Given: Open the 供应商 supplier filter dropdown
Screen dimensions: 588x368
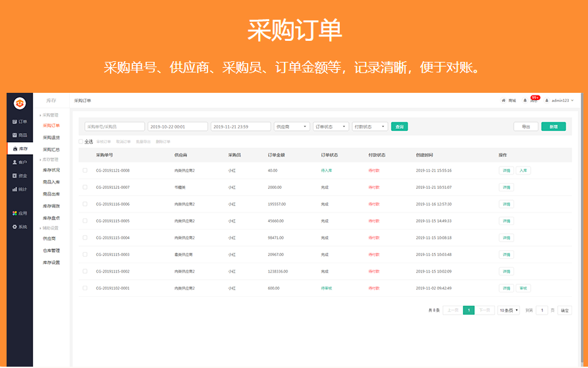Looking at the screenshot, I should click(x=291, y=126).
